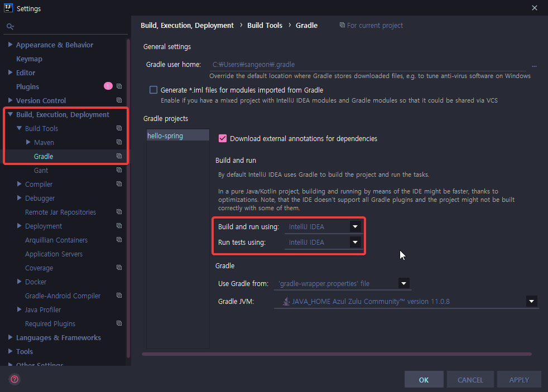Viewport: 548px width, 392px height.
Task: Select Gant under Build Tools
Action: (41, 170)
